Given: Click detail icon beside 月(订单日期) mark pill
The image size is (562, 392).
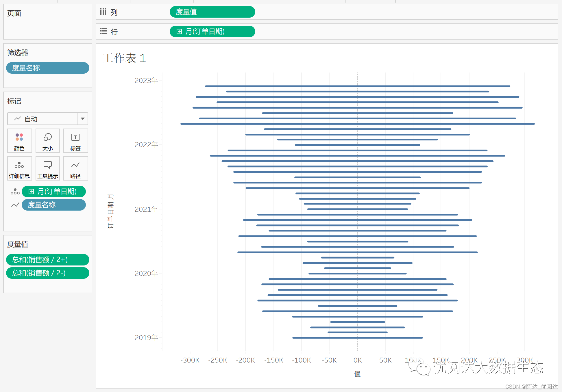Looking at the screenshot, I should tap(15, 192).
